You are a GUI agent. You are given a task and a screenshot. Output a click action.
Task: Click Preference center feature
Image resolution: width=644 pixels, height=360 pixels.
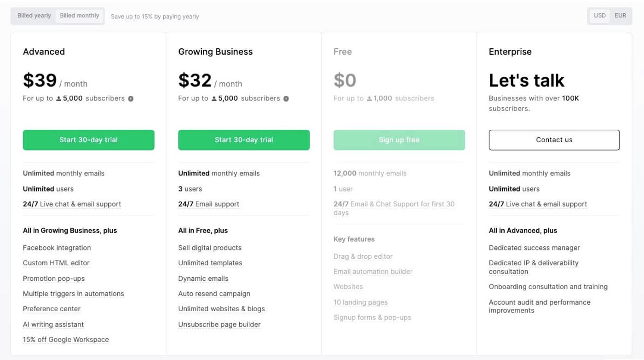pos(52,309)
